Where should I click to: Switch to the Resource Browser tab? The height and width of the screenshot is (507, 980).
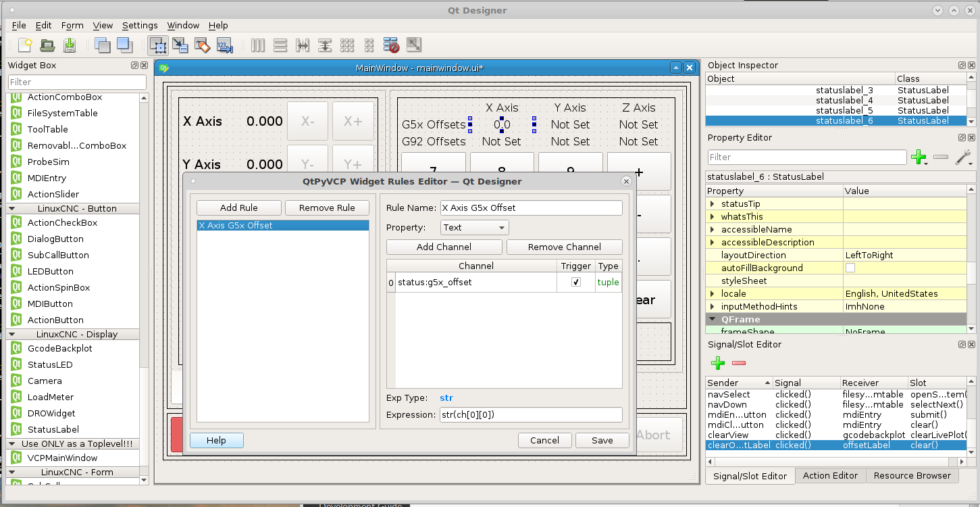click(912, 476)
